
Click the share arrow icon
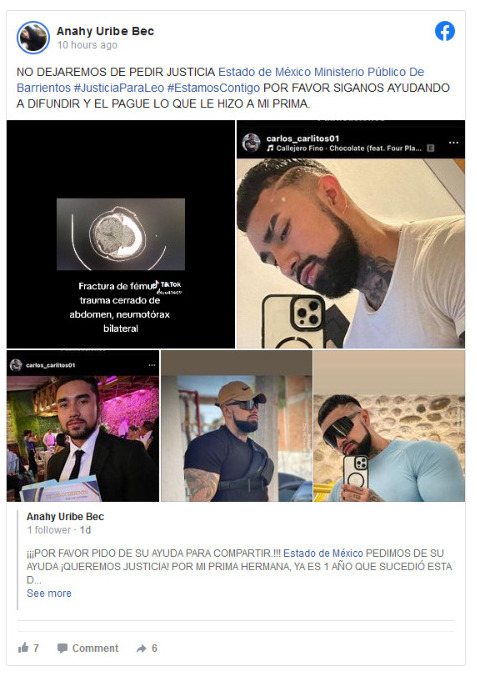click(141, 648)
